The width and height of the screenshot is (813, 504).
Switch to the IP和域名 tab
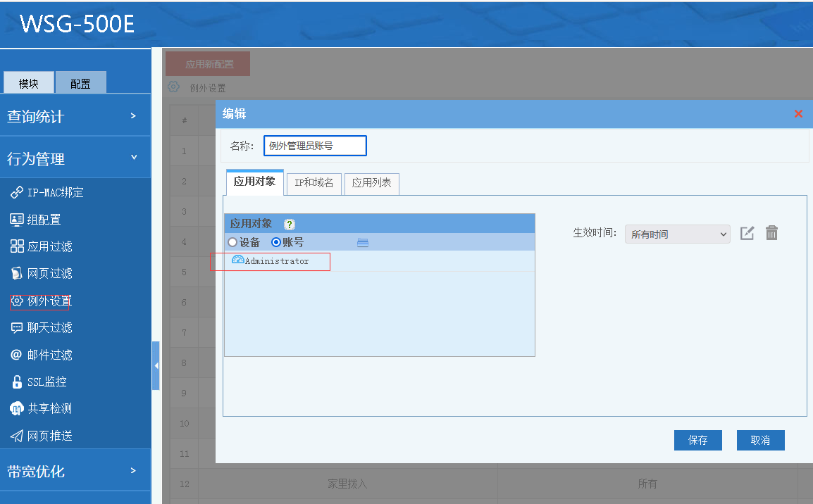point(314,183)
